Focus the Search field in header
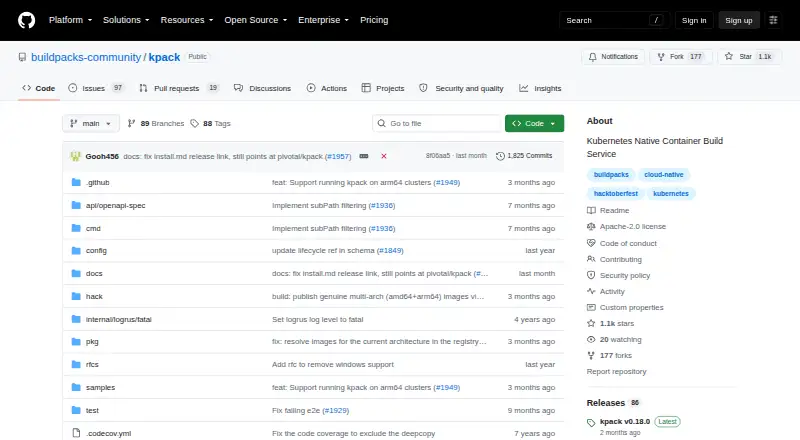This screenshot has width=800, height=440. [614, 20]
